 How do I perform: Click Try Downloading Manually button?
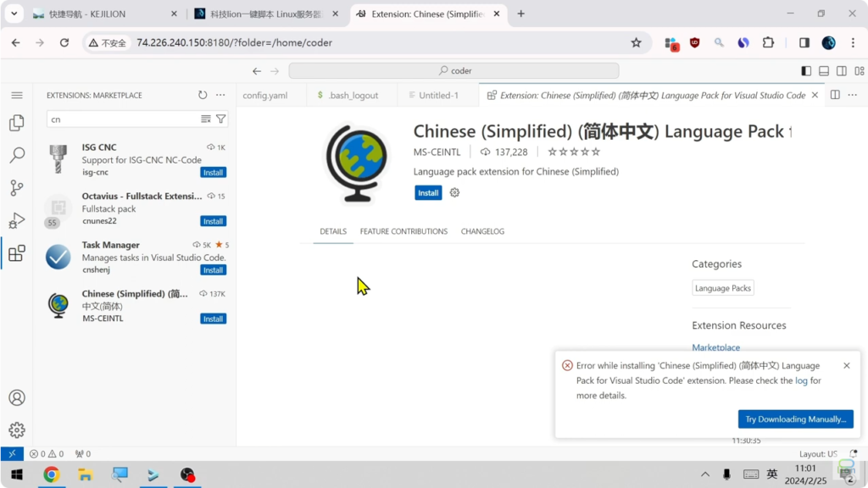pos(795,419)
